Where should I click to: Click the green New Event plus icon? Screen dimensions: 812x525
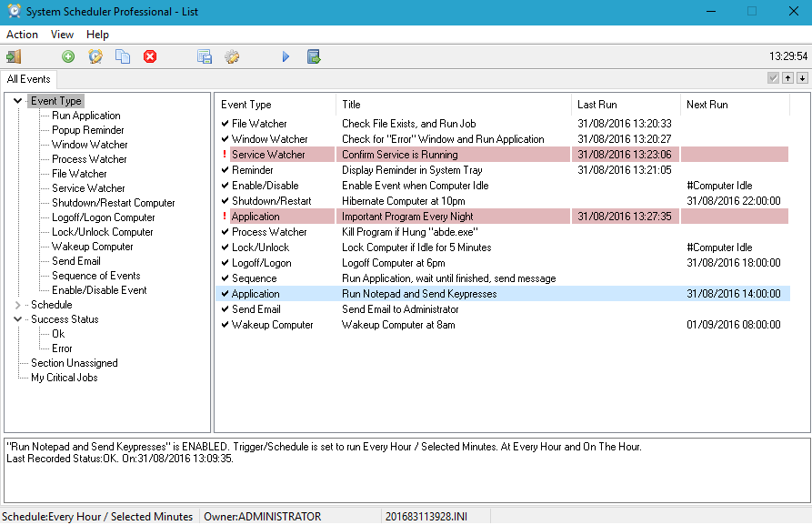click(68, 56)
